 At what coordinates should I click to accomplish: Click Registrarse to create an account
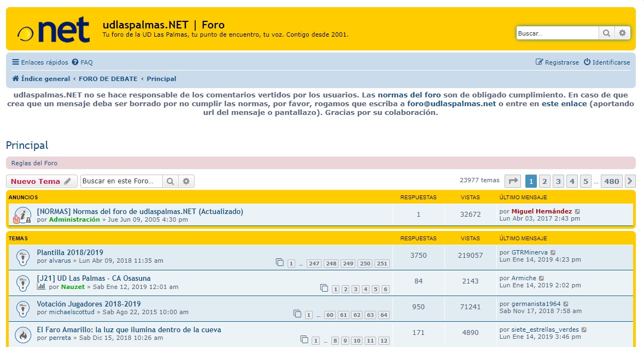click(x=557, y=62)
